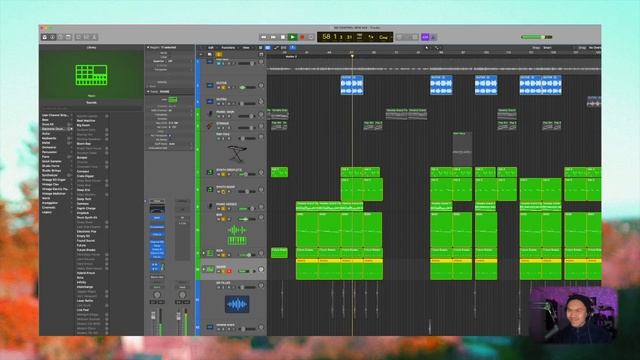
Task: Choose the Boom Bap patch
Action: coord(84,144)
